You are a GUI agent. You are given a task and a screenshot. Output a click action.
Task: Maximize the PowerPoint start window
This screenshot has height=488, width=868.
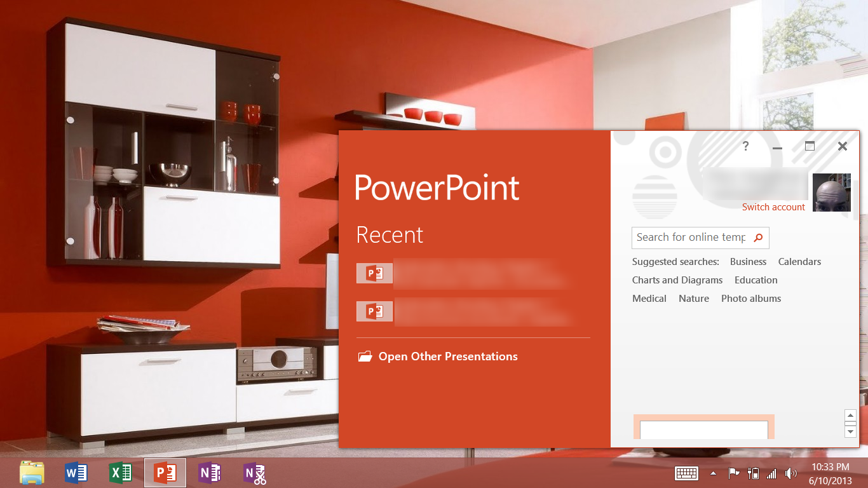tap(810, 146)
